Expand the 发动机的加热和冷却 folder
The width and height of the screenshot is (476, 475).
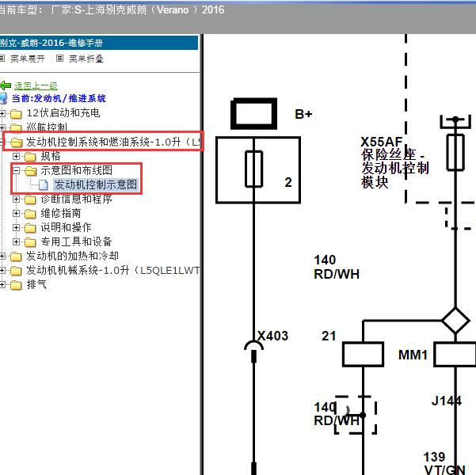pyautogui.click(x=2, y=256)
